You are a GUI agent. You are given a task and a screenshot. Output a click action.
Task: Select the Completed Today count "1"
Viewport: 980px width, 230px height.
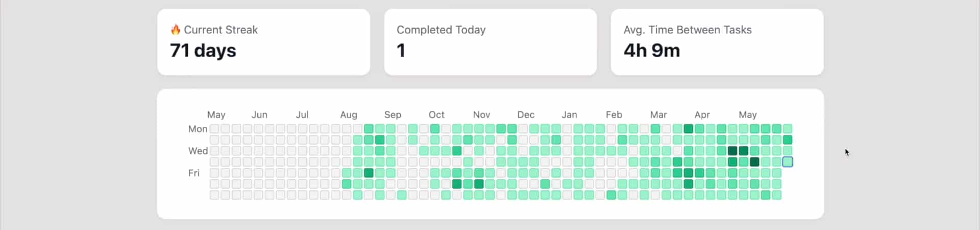[x=401, y=51]
